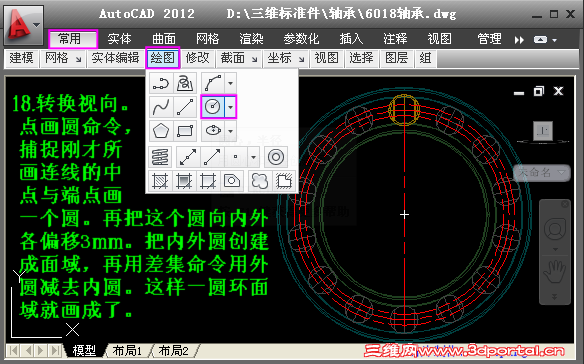Screen dimensions: 584x364
Task: Open the SteeringWheels navigation tool
Action: (555, 229)
